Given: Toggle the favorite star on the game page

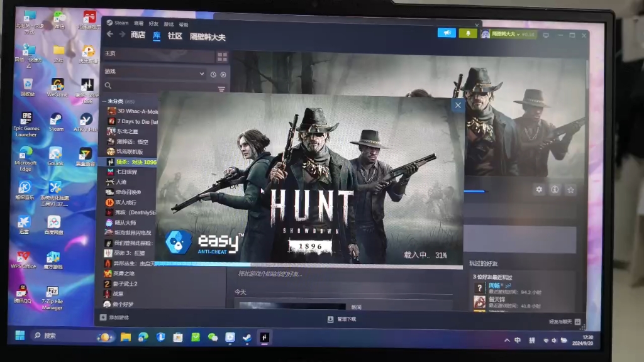Looking at the screenshot, I should [570, 189].
